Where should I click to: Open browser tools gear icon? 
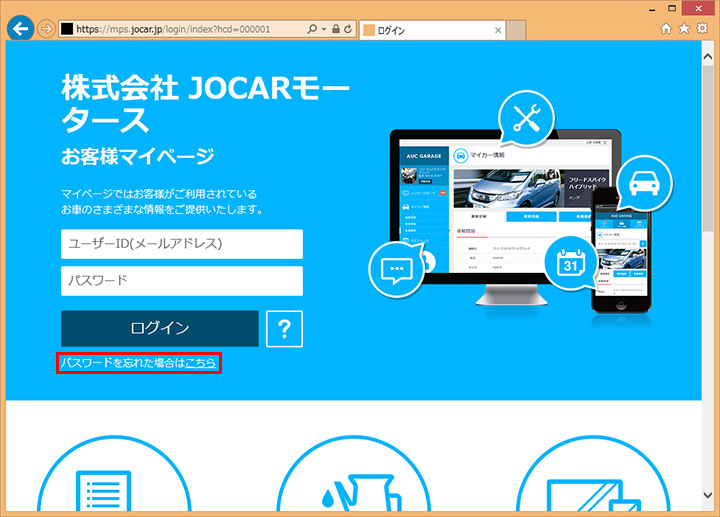[703, 28]
